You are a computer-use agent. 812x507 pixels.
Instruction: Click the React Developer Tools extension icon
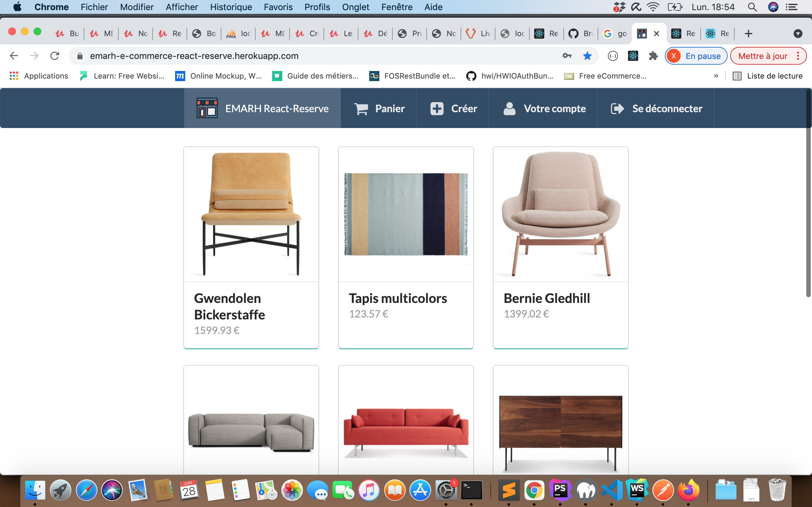tap(633, 56)
